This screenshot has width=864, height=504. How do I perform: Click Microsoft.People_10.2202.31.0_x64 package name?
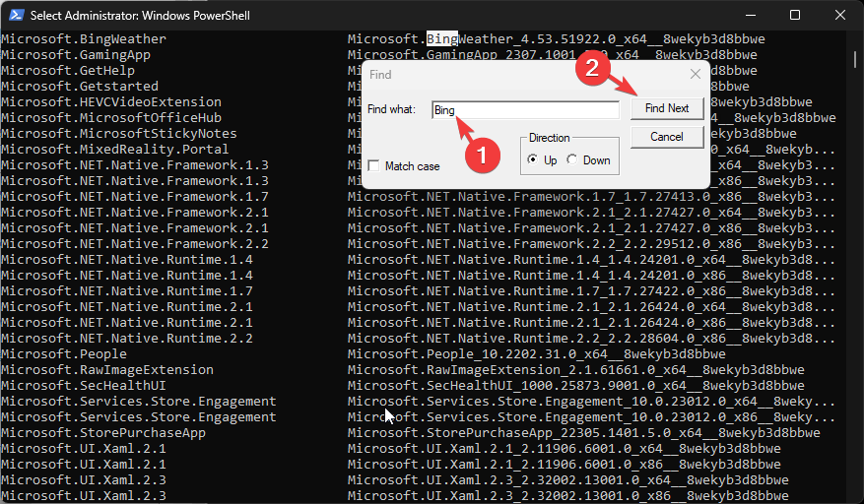[537, 354]
